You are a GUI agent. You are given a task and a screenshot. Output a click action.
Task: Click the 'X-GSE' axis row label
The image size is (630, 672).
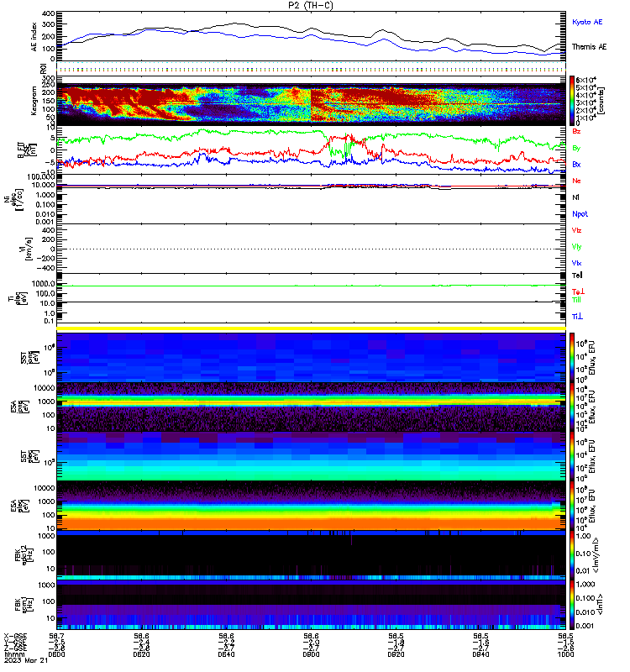click(x=15, y=637)
